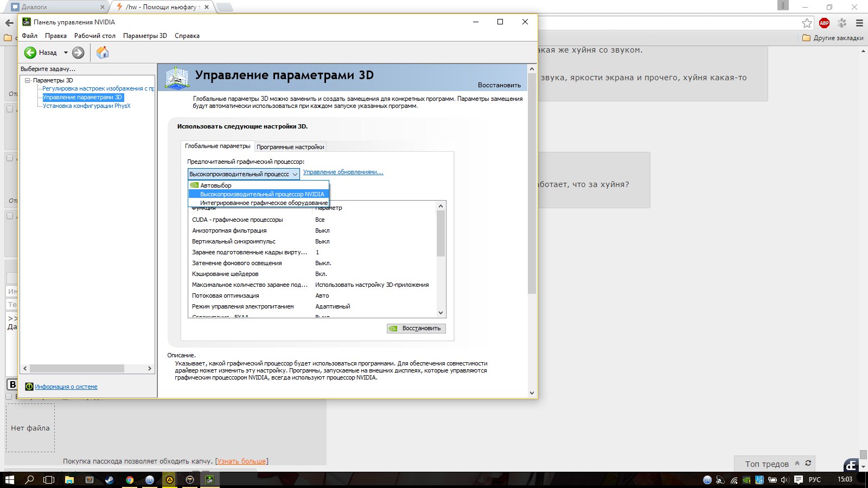Open Информация о системе link
The image size is (868, 488).
[x=66, y=387]
